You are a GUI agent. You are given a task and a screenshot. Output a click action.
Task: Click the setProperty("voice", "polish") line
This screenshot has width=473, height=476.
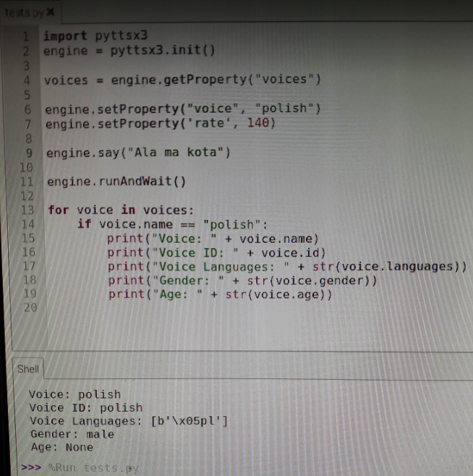tap(183, 109)
